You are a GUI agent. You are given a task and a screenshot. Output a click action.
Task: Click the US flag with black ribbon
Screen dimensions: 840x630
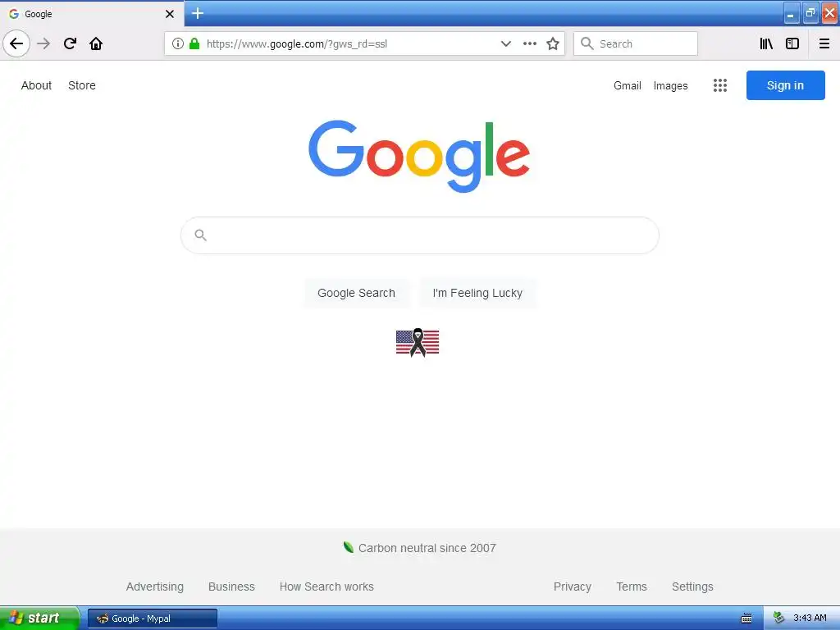tap(418, 343)
